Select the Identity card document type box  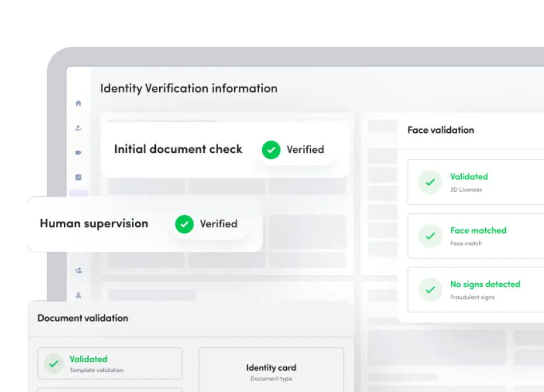pos(271,371)
